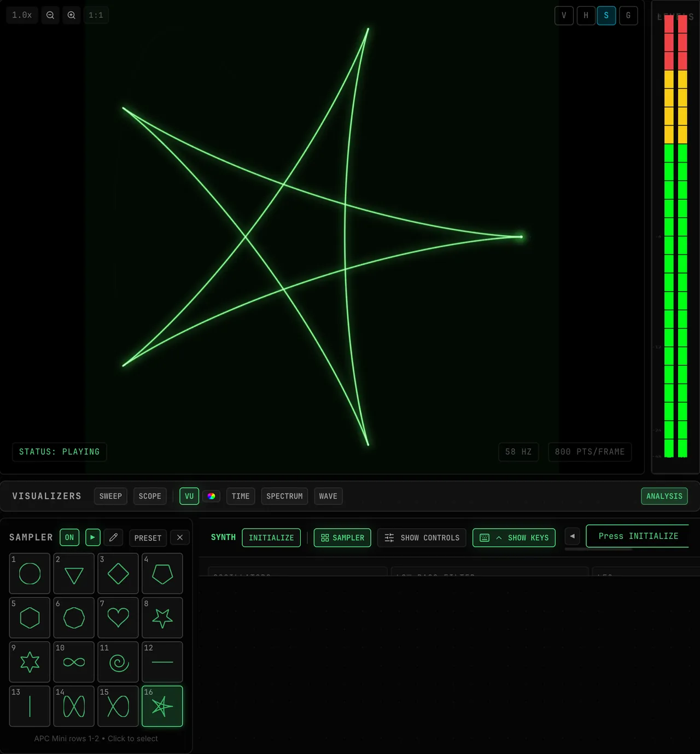
Task: Select the six-point star pad 9
Action: point(30,662)
